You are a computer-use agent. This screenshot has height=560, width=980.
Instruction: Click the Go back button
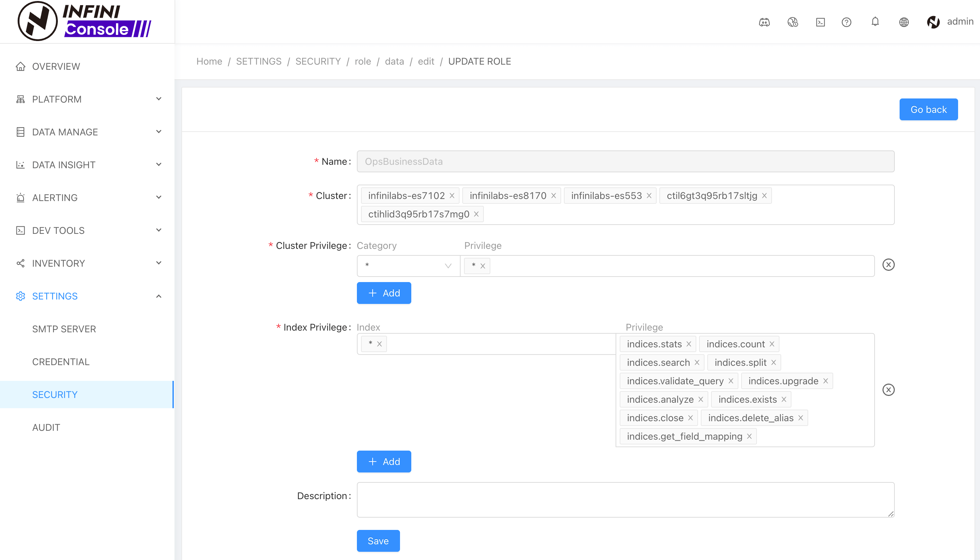tap(928, 110)
